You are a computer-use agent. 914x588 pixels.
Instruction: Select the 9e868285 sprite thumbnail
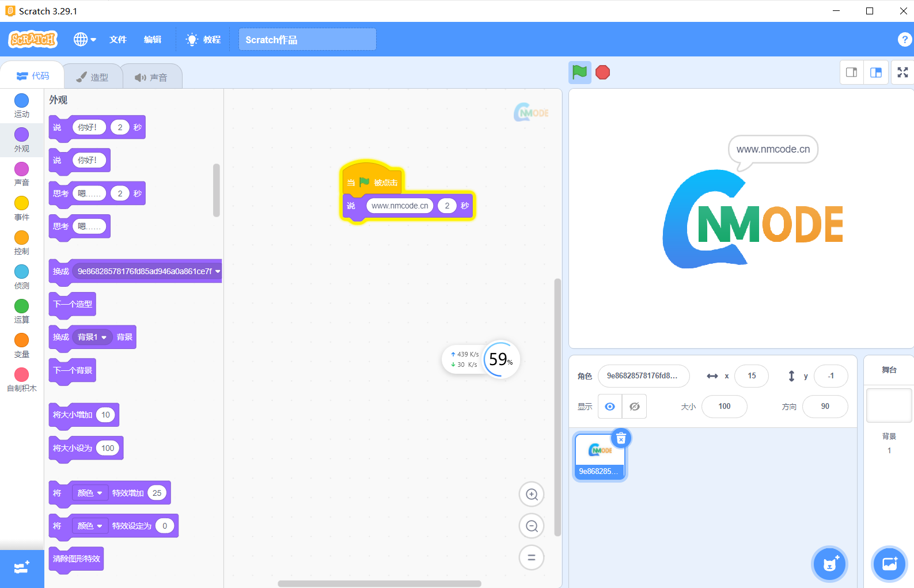(600, 457)
